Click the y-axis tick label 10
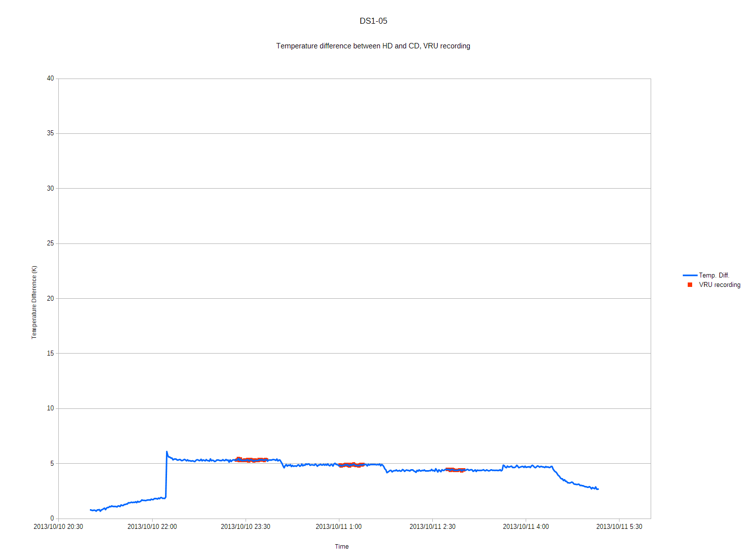The height and width of the screenshot is (560, 747). tap(50, 408)
